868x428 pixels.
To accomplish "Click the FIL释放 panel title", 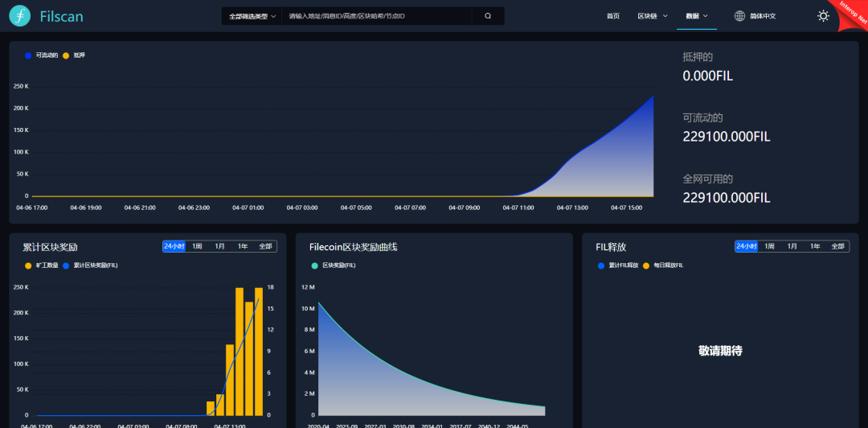I will click(611, 247).
